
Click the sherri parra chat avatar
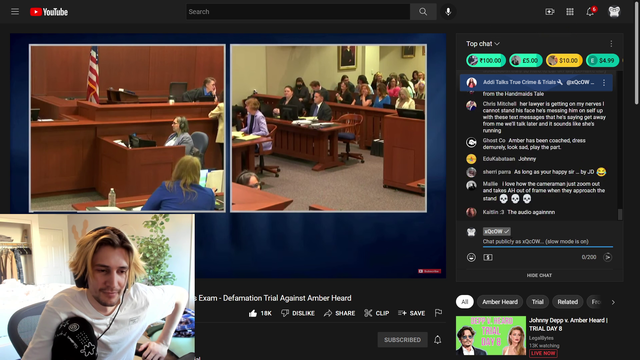pos(471,172)
